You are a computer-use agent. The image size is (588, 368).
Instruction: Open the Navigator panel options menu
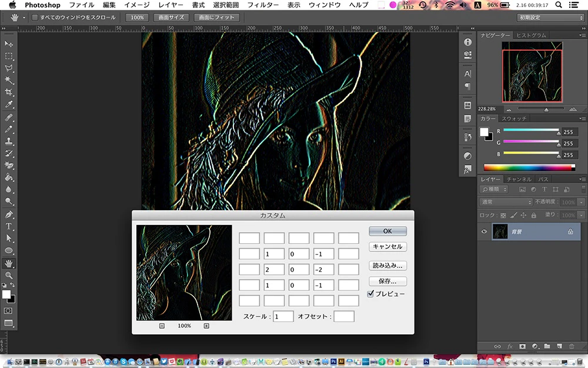pyautogui.click(x=582, y=35)
